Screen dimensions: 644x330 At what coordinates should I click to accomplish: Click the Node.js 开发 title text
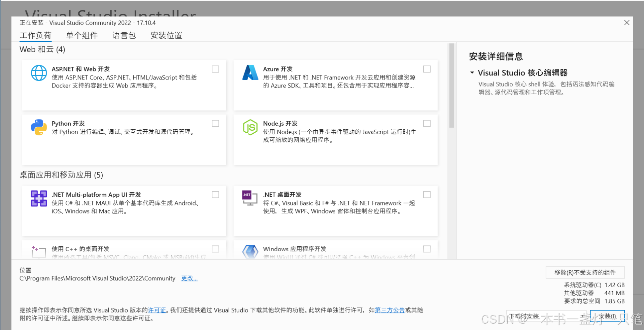(x=280, y=124)
